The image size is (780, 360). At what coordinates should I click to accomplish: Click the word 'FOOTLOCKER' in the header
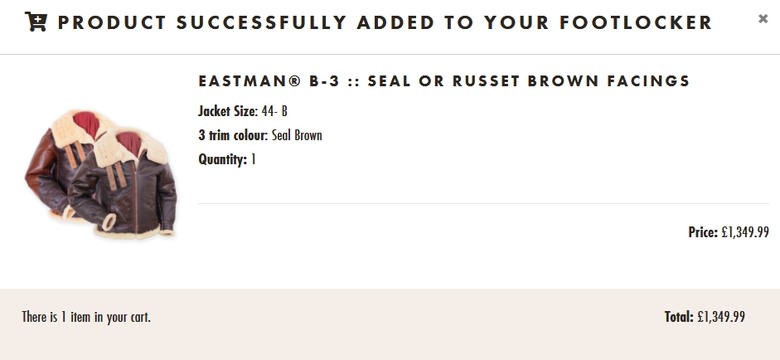click(x=636, y=22)
